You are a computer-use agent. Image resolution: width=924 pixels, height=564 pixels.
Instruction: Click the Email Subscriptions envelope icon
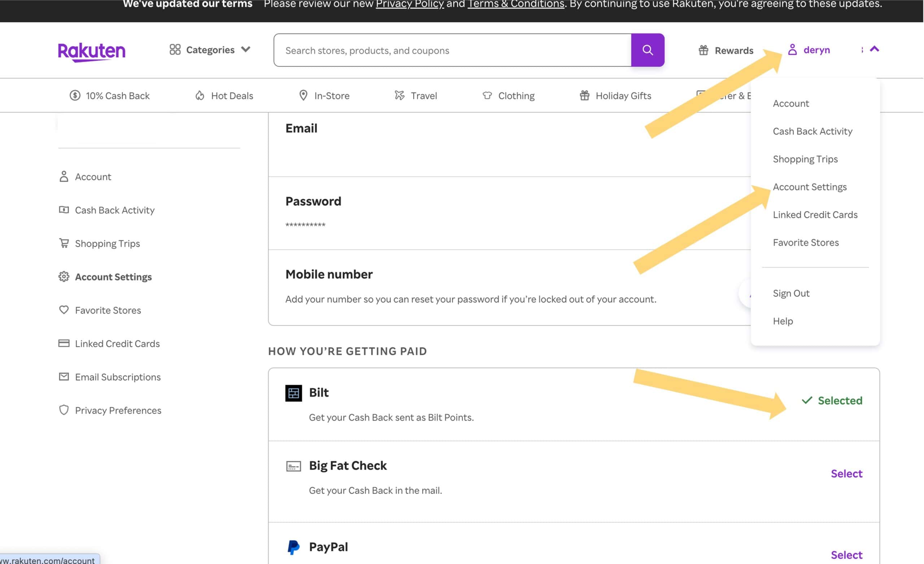coord(64,377)
